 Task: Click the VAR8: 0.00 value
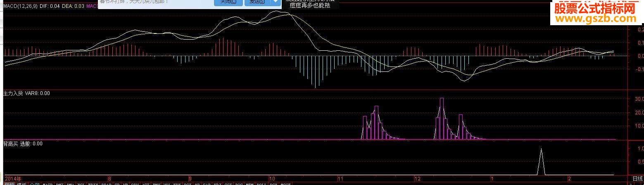tap(38, 93)
